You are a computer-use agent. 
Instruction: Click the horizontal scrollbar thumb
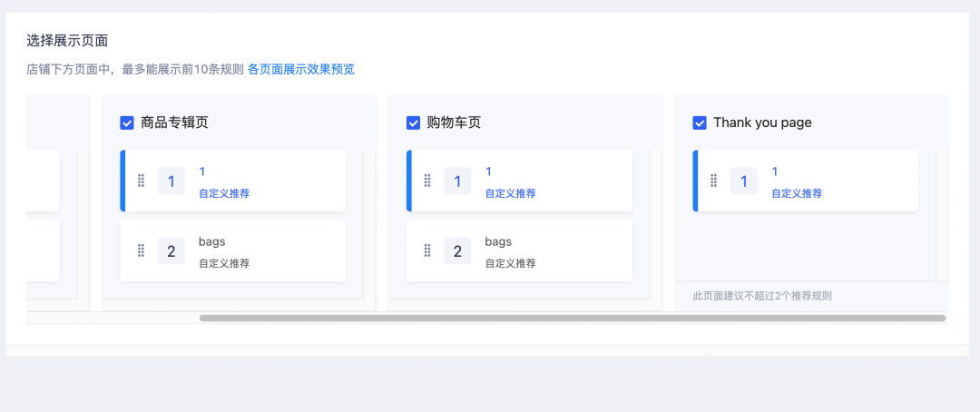[x=573, y=319]
